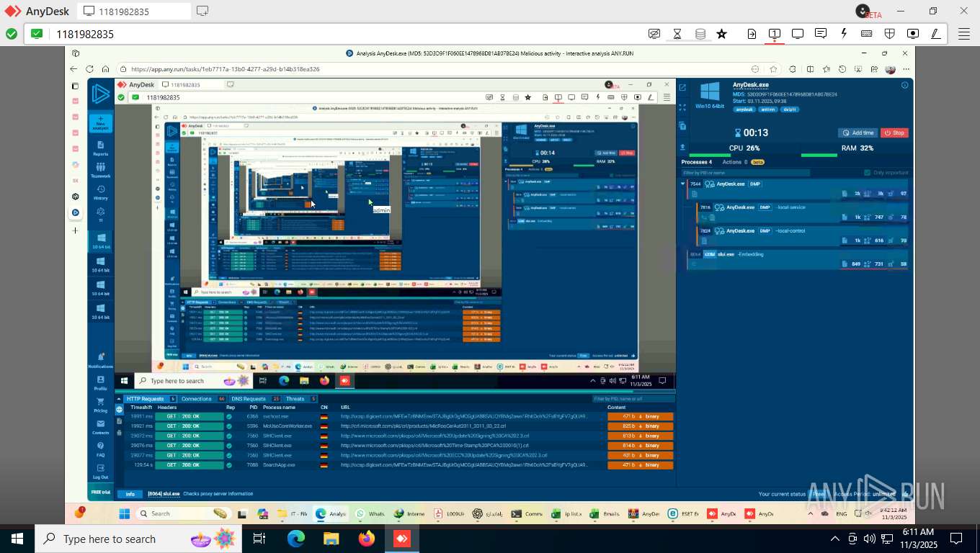Switch to the Actions 0 tab
980x553 pixels.
coord(742,162)
